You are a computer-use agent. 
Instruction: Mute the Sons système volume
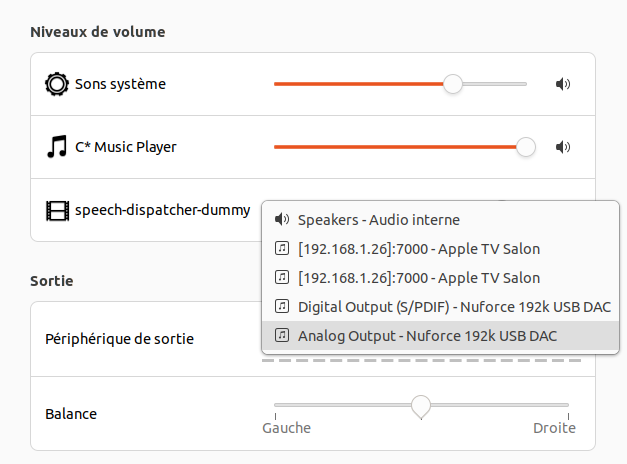[x=562, y=84]
